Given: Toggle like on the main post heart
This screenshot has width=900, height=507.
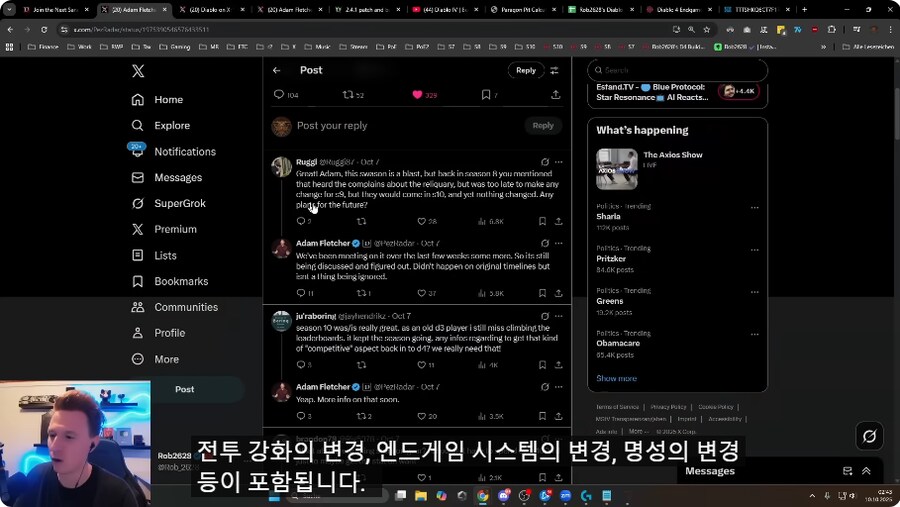Looking at the screenshot, I should click(417, 95).
